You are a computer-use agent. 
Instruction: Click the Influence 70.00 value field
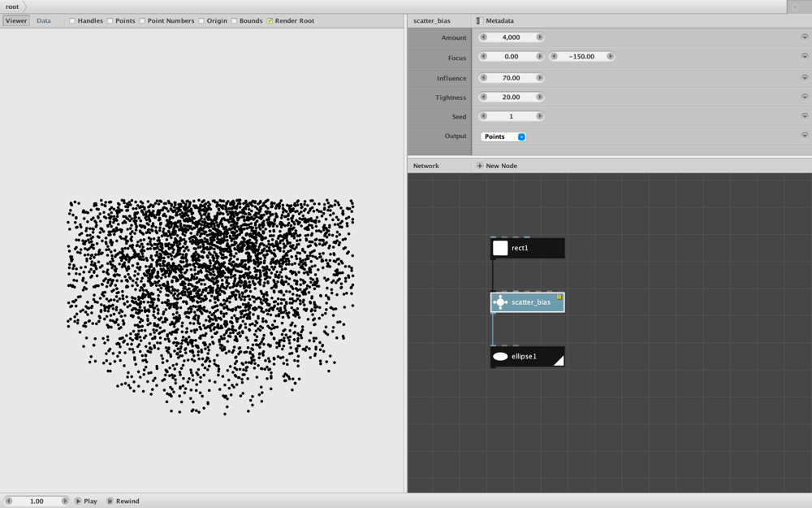(x=511, y=78)
